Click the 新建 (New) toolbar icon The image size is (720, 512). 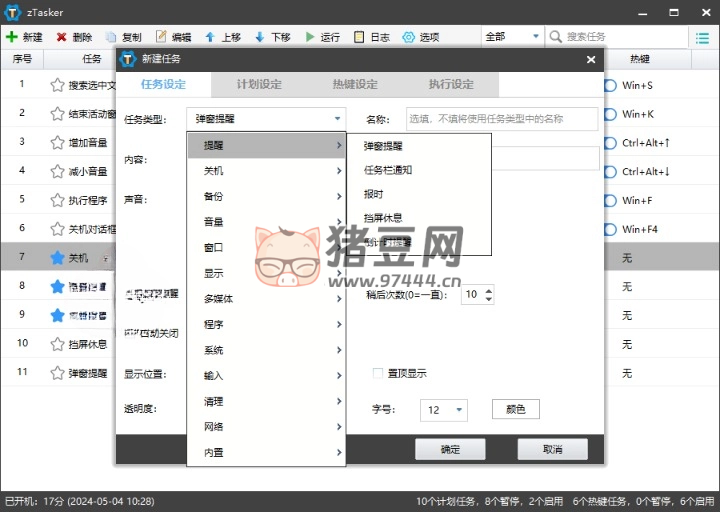point(11,37)
